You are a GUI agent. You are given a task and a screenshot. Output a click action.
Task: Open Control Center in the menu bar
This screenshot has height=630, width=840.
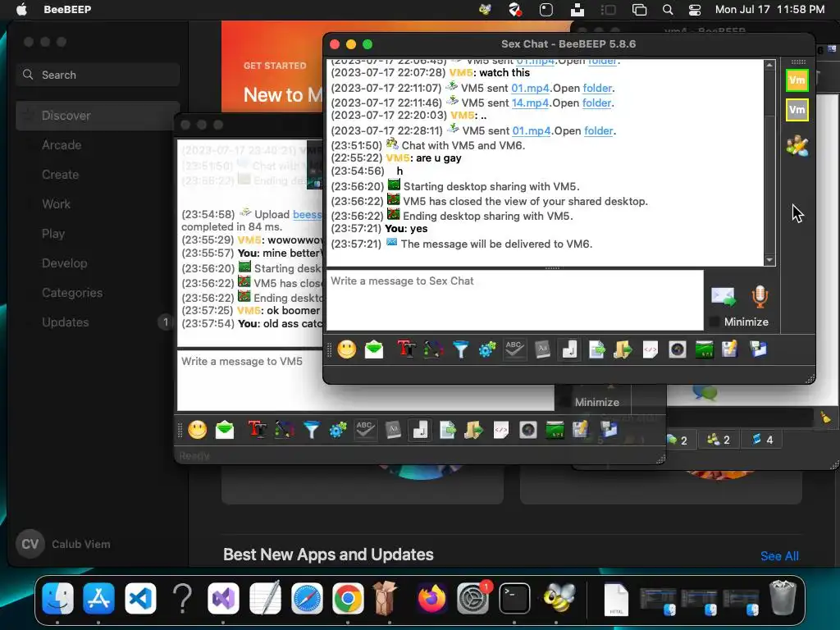click(x=694, y=9)
